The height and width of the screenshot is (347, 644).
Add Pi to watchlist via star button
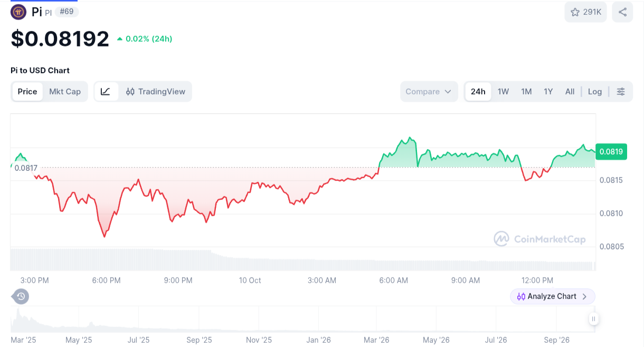click(586, 12)
